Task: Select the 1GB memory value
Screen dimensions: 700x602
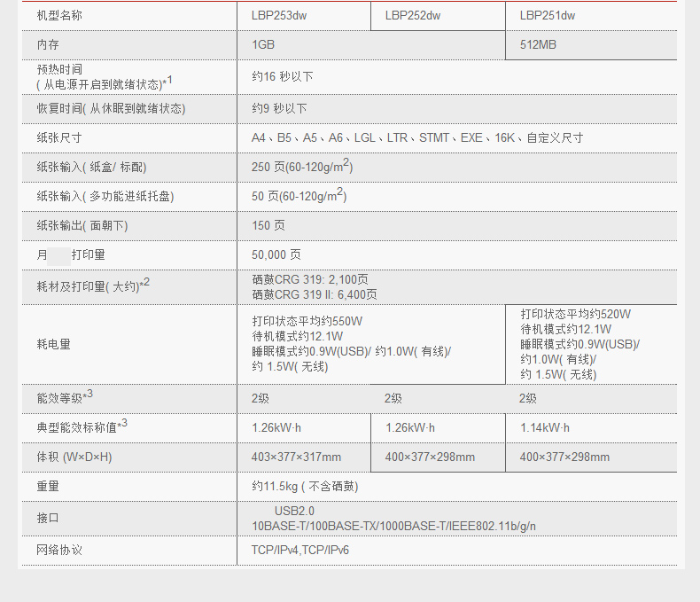Action: (x=263, y=44)
